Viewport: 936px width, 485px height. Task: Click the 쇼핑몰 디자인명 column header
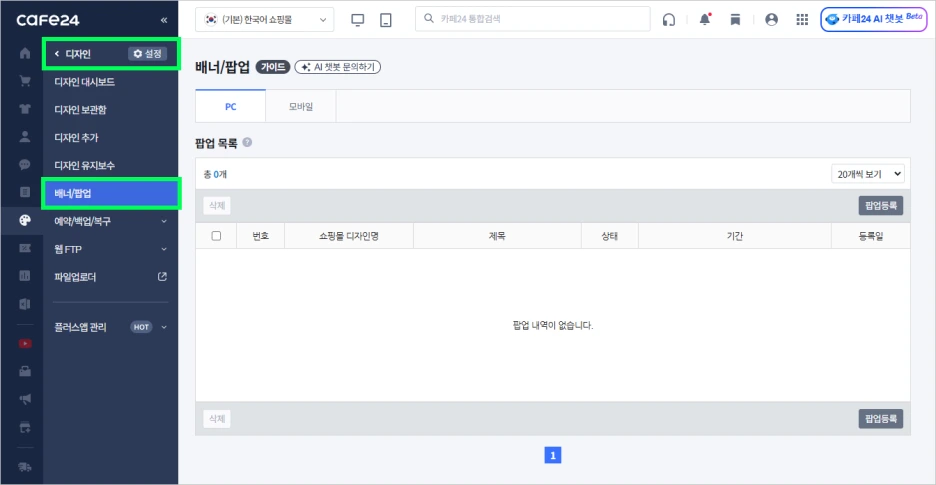(x=349, y=236)
